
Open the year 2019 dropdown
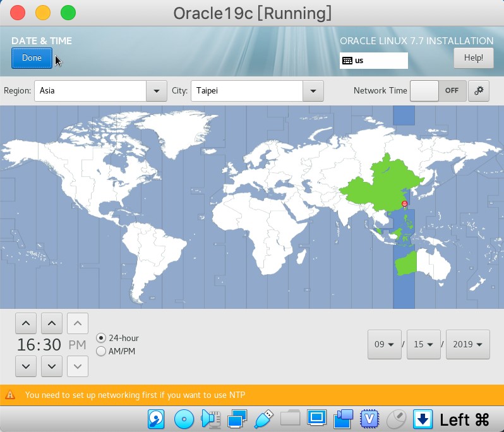point(468,344)
